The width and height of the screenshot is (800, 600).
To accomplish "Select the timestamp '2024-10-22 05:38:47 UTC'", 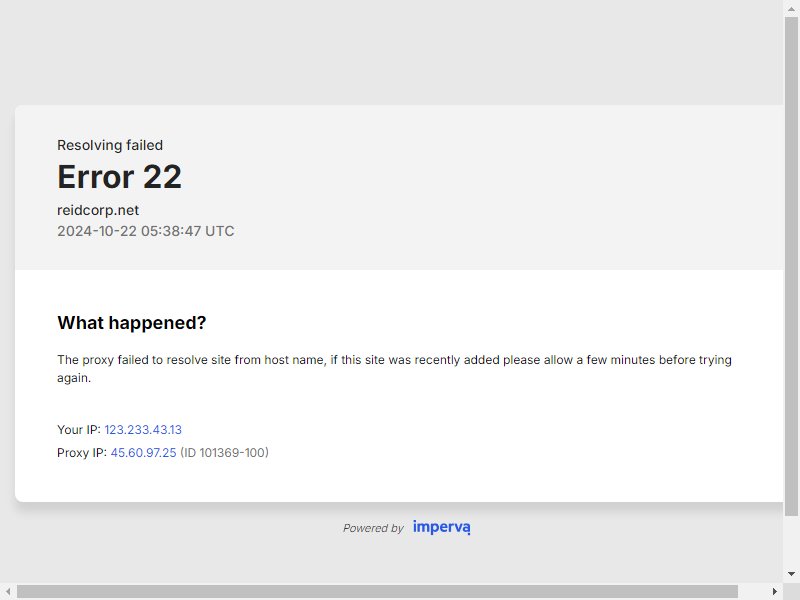I will pyautogui.click(x=145, y=231).
